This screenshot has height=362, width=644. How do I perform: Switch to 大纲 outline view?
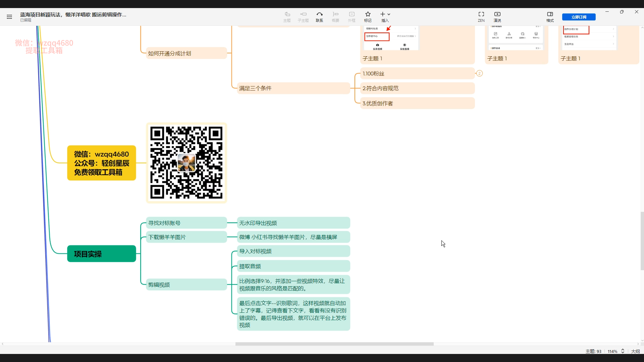(x=635, y=351)
